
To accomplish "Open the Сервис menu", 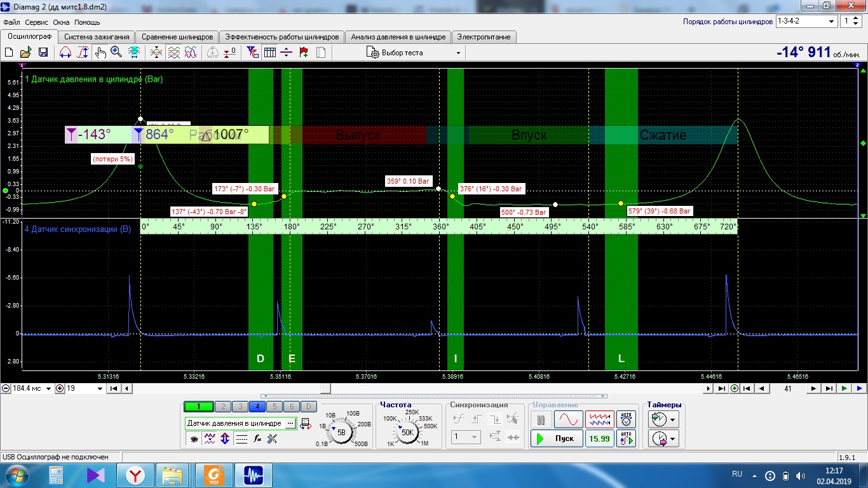I will [x=37, y=22].
